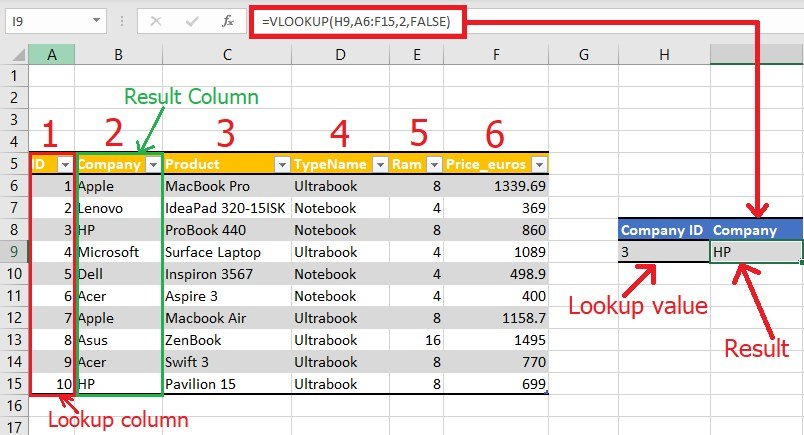Select row 16 header

point(14,406)
